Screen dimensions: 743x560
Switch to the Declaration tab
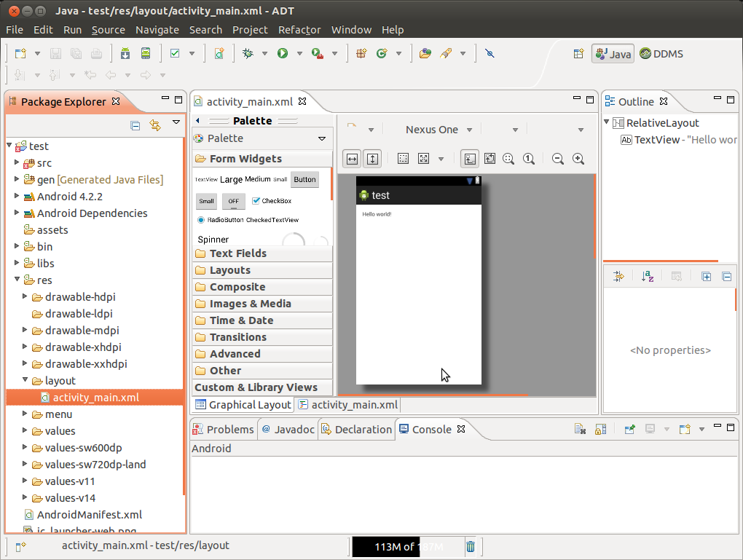pos(357,429)
